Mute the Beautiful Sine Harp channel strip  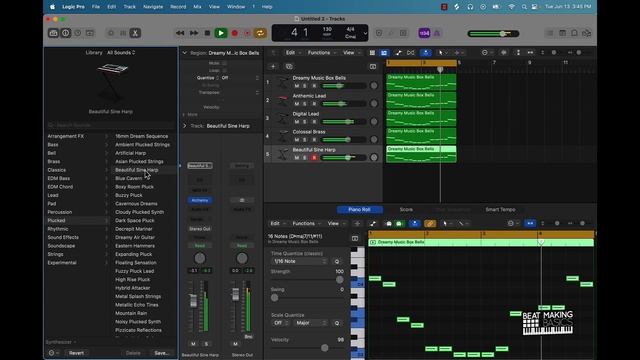coord(193,344)
